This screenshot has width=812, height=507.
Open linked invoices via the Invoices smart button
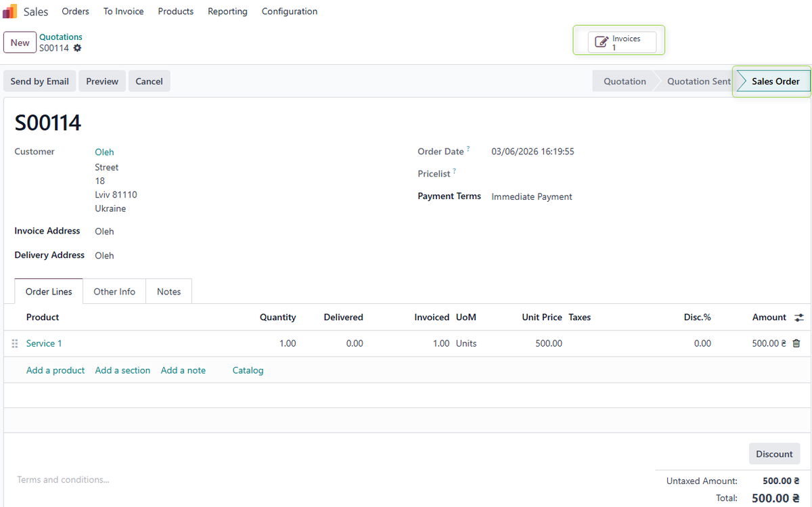[x=618, y=40]
